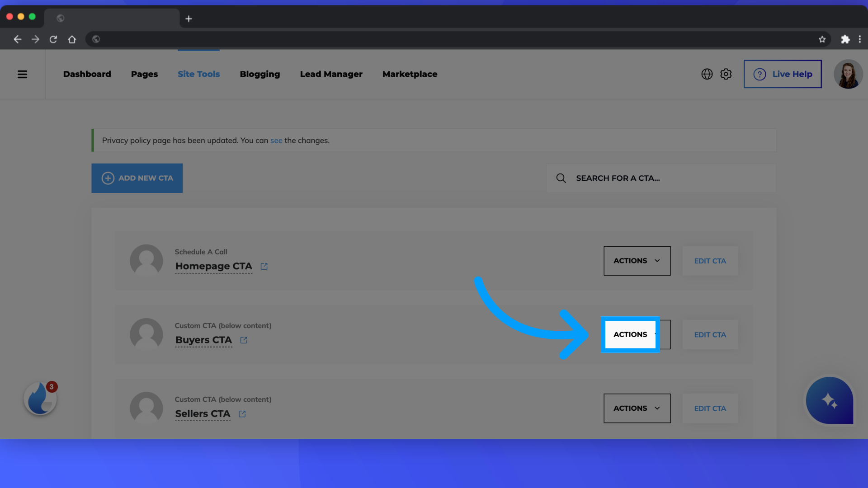Open the Marketplace menu item
The height and width of the screenshot is (488, 868).
click(410, 74)
